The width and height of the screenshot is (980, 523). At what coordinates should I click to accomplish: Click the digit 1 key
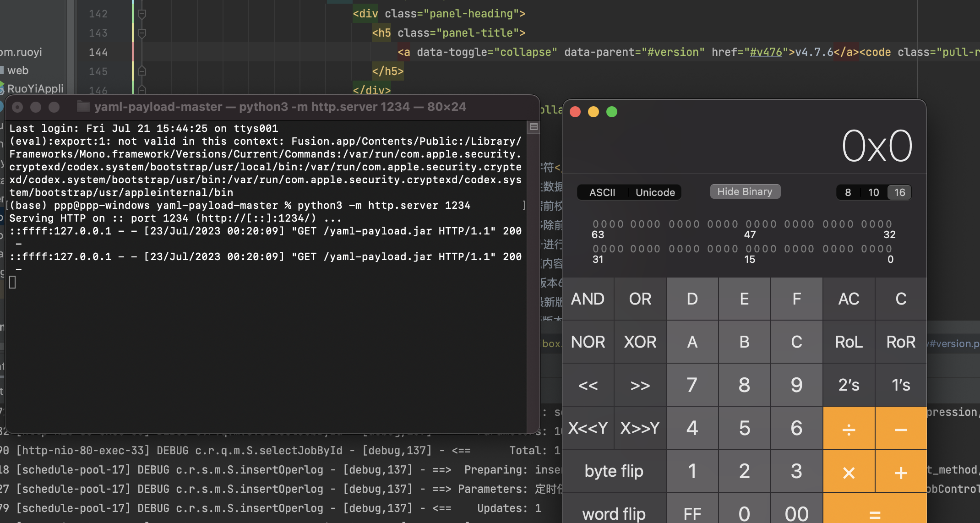click(x=692, y=471)
